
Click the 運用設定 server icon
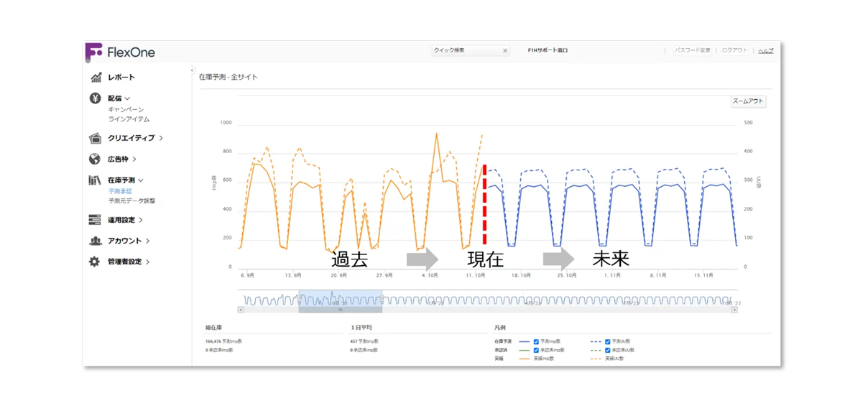(95, 220)
